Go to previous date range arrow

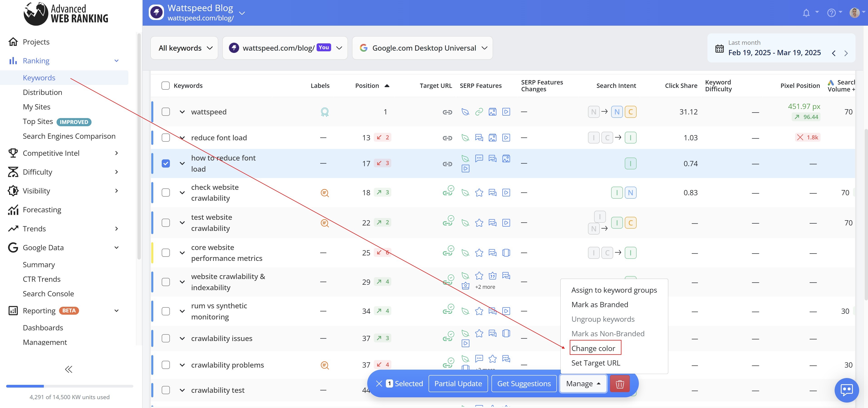click(x=834, y=53)
